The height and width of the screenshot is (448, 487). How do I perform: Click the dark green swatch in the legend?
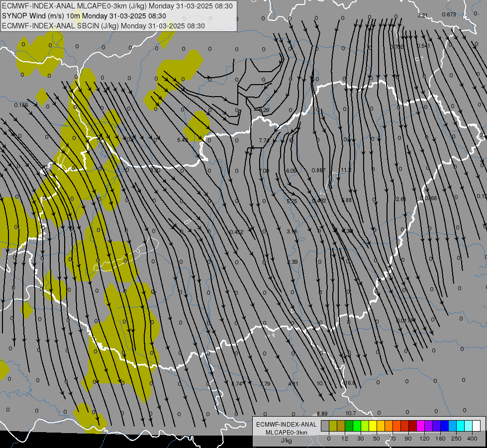349,426
